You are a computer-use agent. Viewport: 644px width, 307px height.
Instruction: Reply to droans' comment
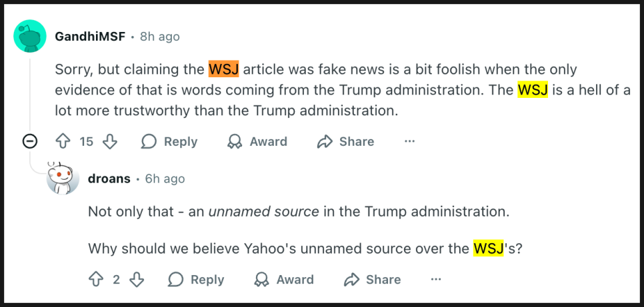(196, 280)
